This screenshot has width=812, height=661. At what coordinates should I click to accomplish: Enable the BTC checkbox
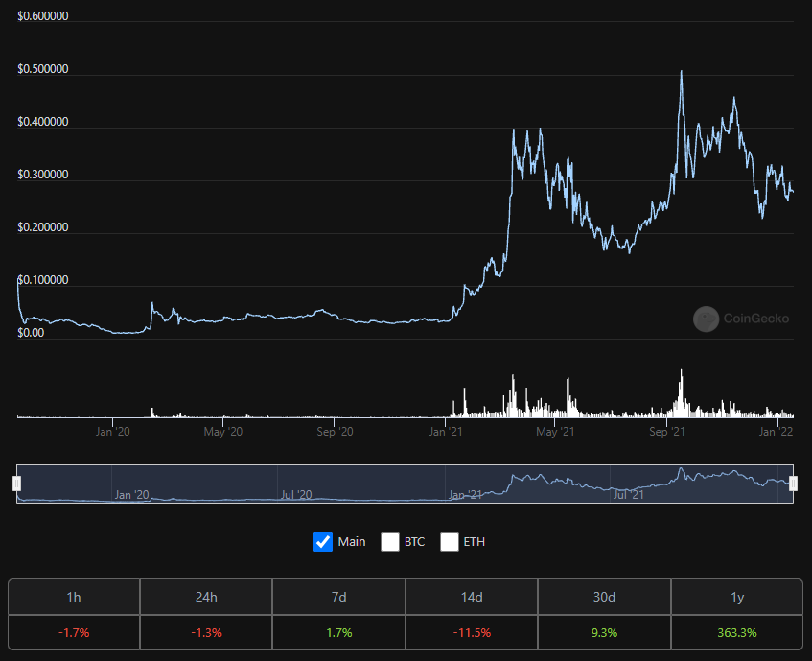[x=390, y=542]
